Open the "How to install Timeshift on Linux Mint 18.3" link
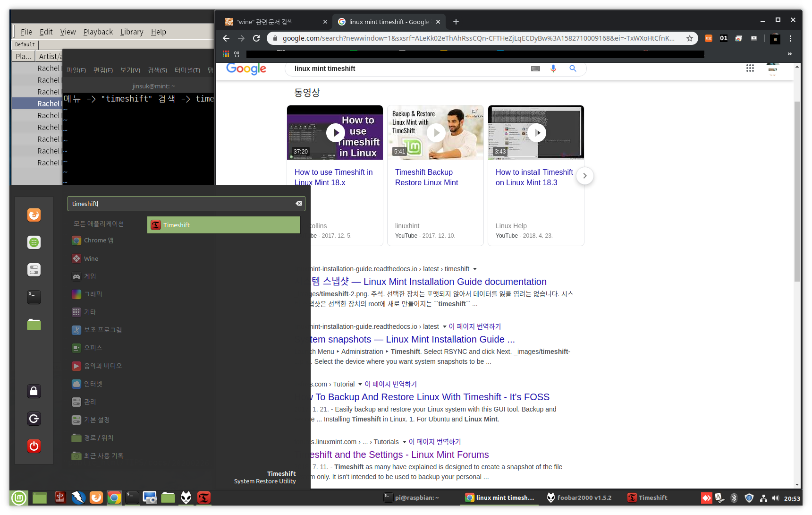 [x=534, y=178]
